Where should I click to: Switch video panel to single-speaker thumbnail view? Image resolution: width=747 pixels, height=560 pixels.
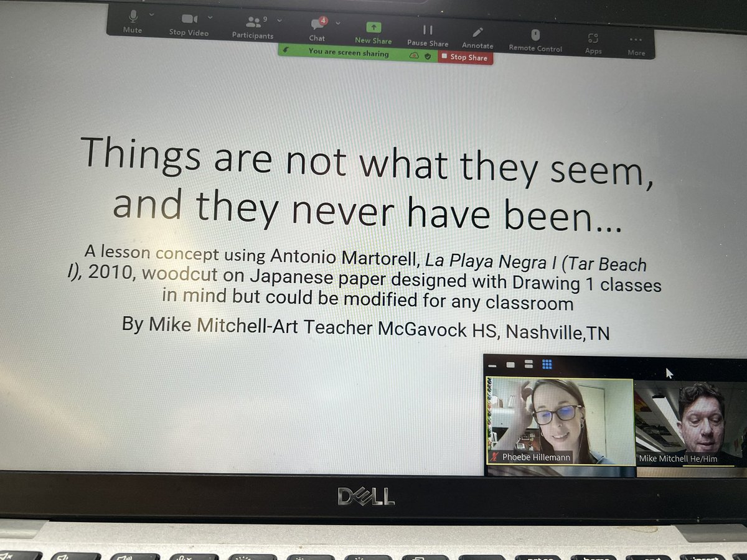[x=510, y=365]
